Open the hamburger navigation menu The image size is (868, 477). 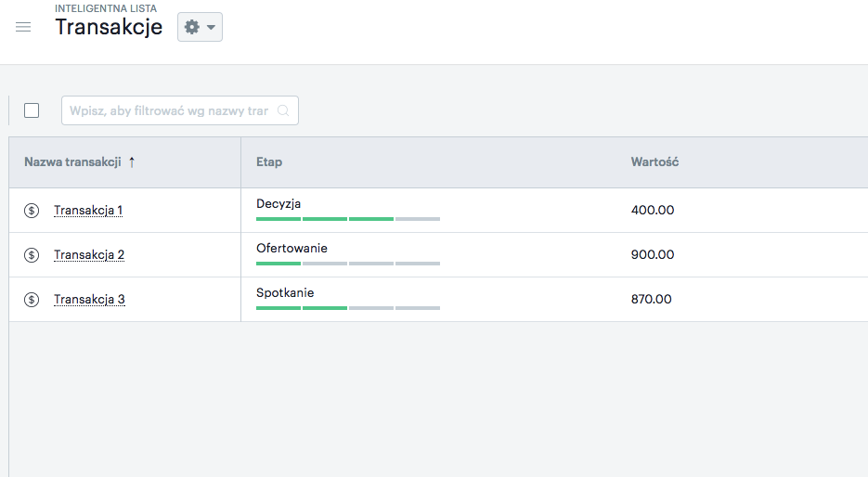[x=23, y=27]
